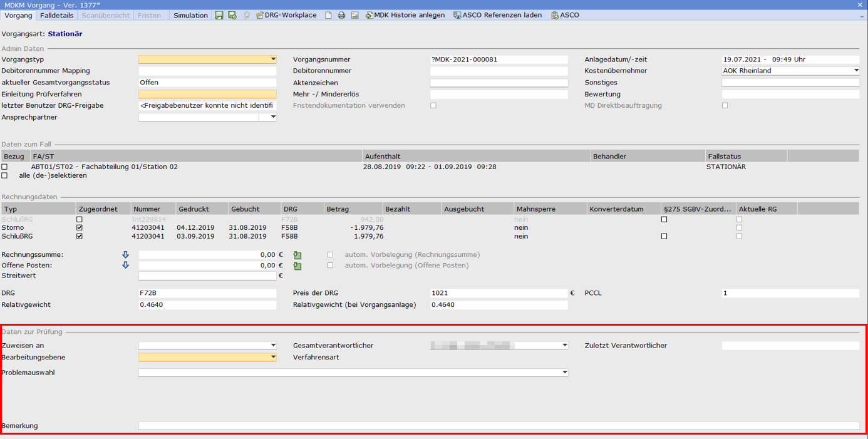Viewport: 868px width, 439px height.
Task: Click the blue arrow beside Rechnungssumme
Action: point(125,255)
